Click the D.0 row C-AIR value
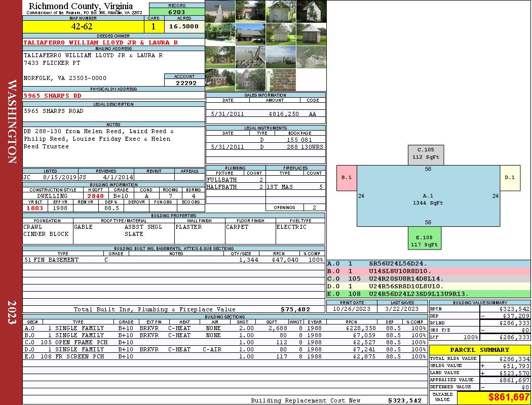The width and height of the screenshot is (532, 405). 212,349
